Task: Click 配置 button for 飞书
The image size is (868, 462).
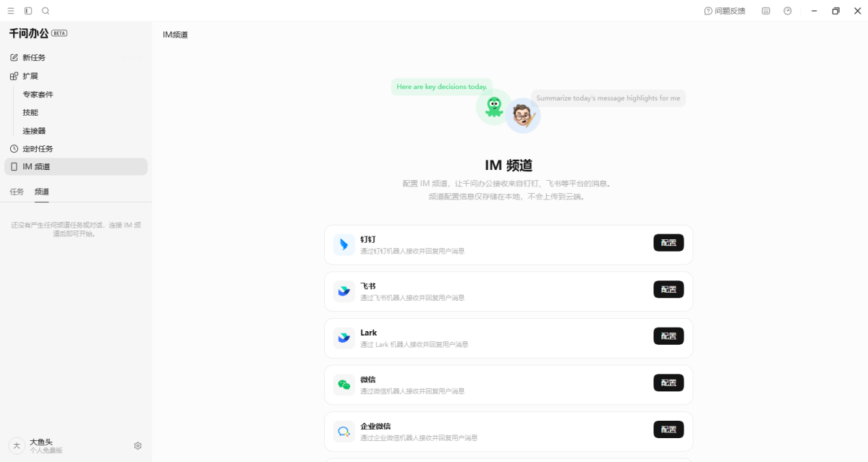Action: tap(668, 289)
